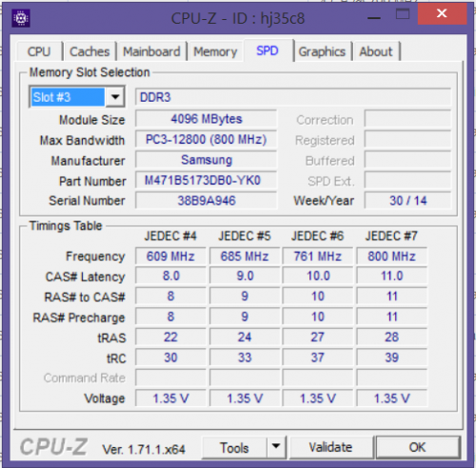Select the SPD tab

(268, 50)
